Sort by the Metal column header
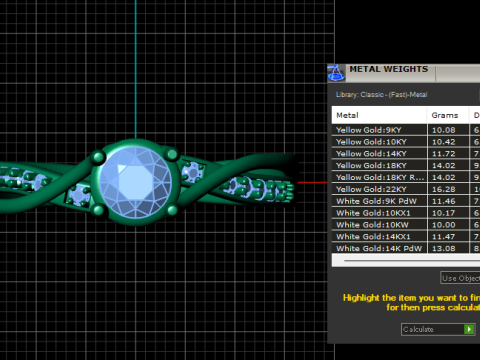 [379, 115]
